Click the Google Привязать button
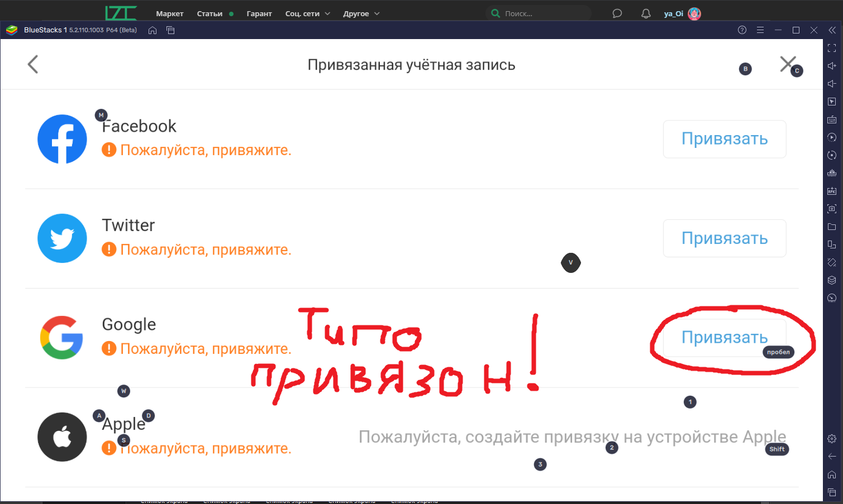This screenshot has height=504, width=843. pyautogui.click(x=725, y=337)
